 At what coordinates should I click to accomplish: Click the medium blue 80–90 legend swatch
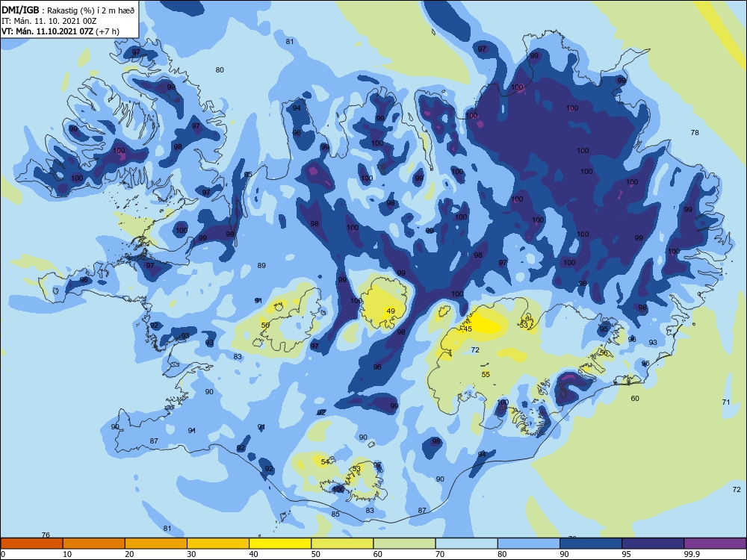tap(529, 544)
